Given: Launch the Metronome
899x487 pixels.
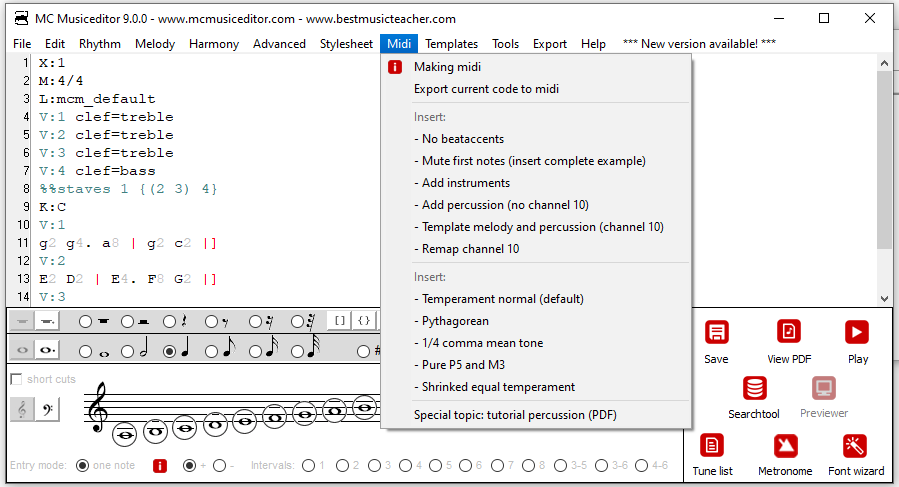Looking at the screenshot, I should point(785,446).
